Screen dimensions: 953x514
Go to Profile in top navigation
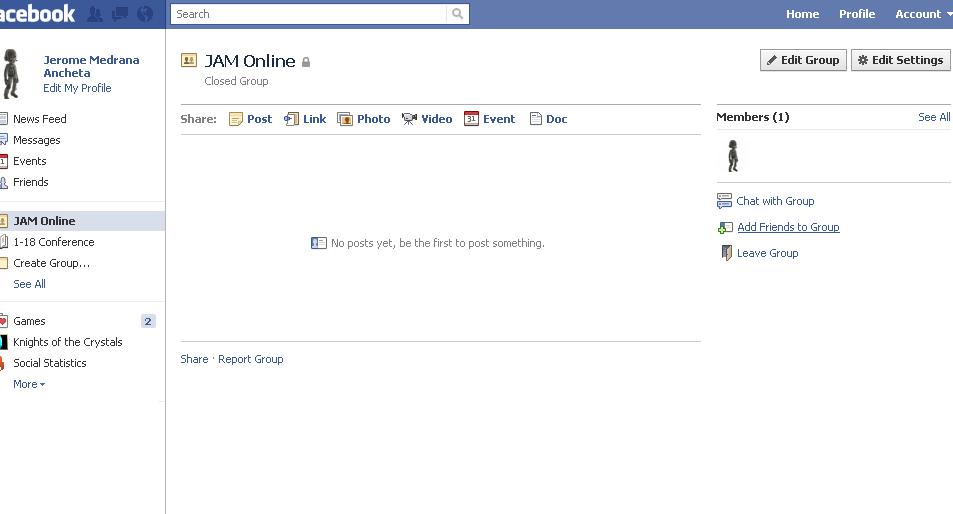click(x=857, y=14)
